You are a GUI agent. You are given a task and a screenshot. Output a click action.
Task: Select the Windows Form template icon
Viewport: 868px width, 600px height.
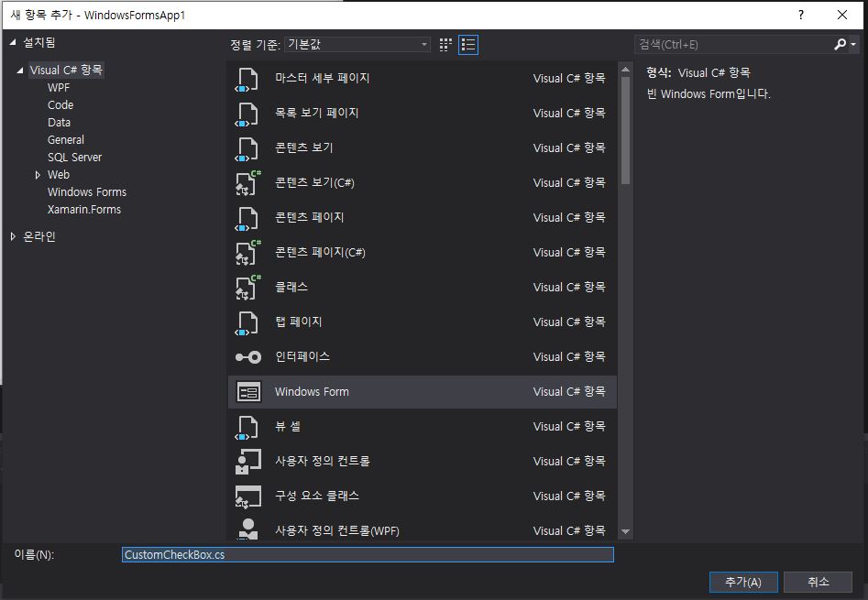click(x=248, y=392)
